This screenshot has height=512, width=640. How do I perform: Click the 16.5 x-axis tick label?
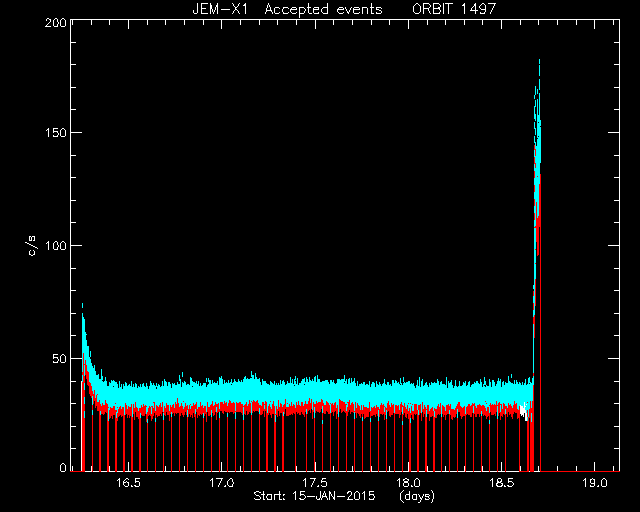pos(128,483)
